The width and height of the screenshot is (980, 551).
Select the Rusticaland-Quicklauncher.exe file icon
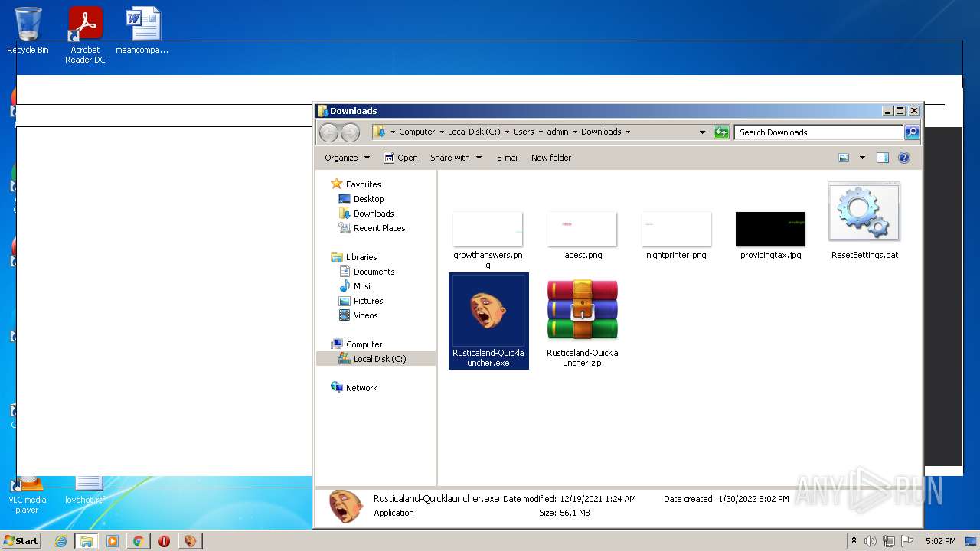coord(488,311)
